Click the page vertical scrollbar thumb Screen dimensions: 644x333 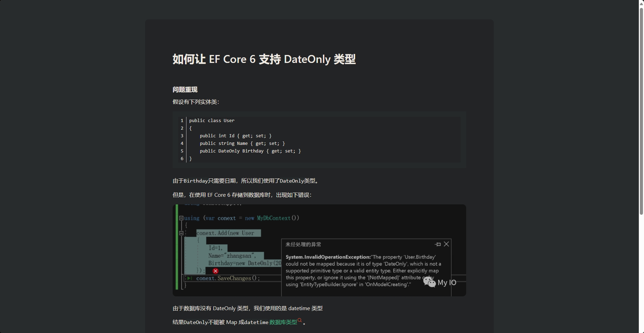(641, 111)
